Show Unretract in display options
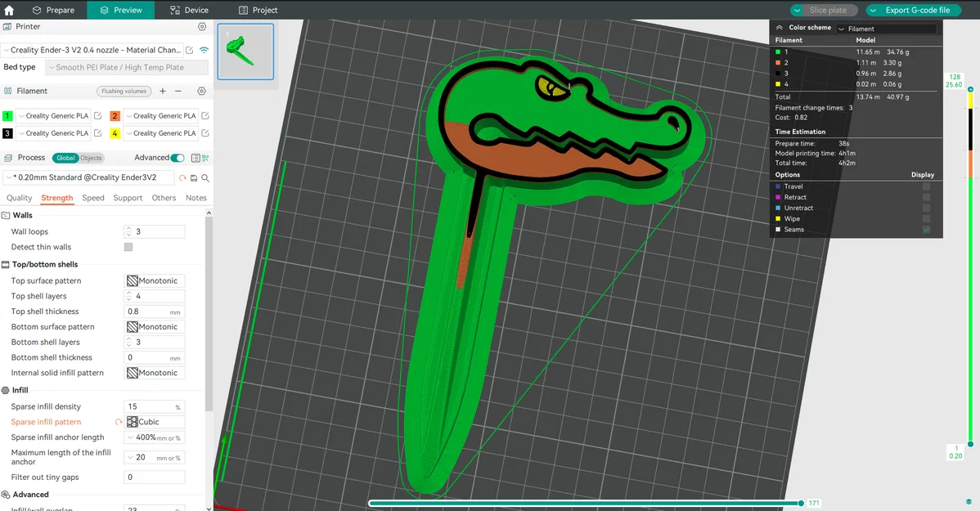Viewport: 980px width, 511px height. coord(926,208)
